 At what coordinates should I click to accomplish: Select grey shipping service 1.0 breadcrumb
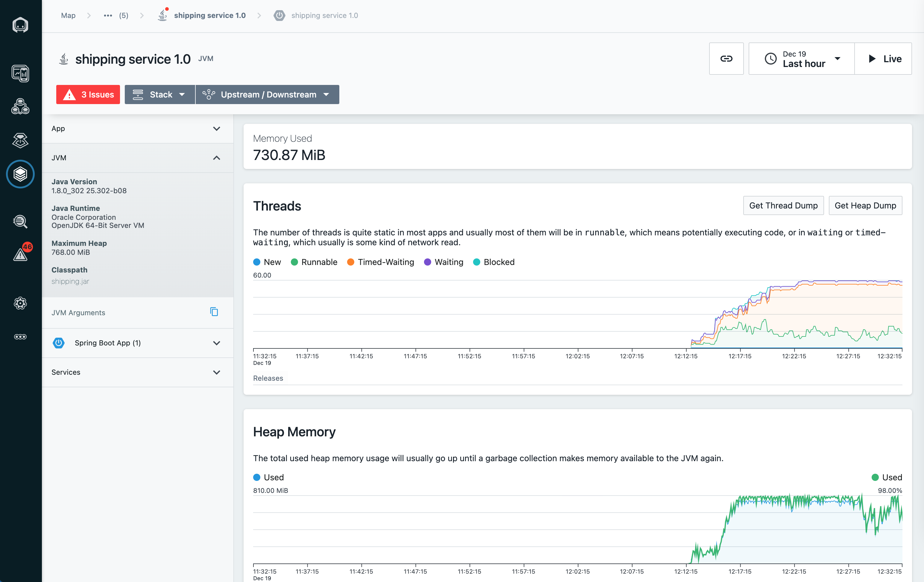pos(325,15)
